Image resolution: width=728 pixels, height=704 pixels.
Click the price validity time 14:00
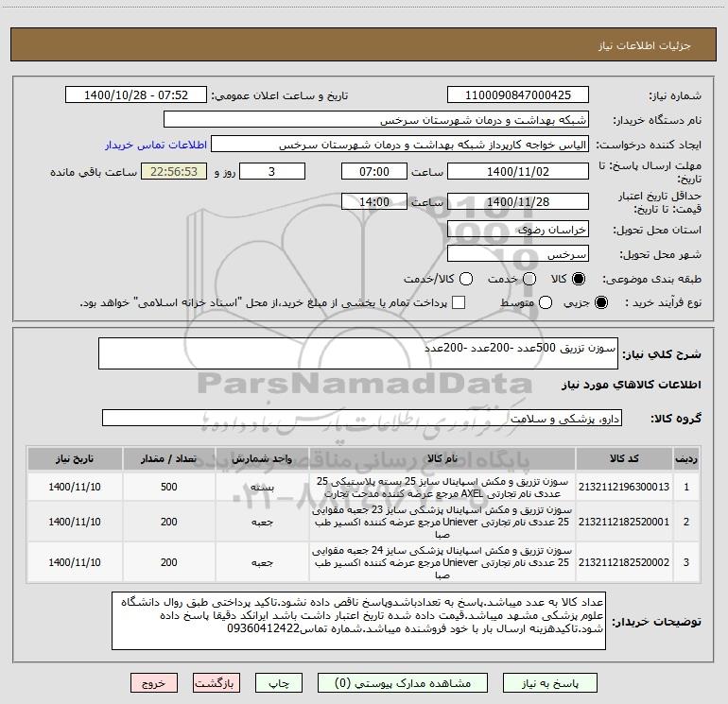coord(374,201)
